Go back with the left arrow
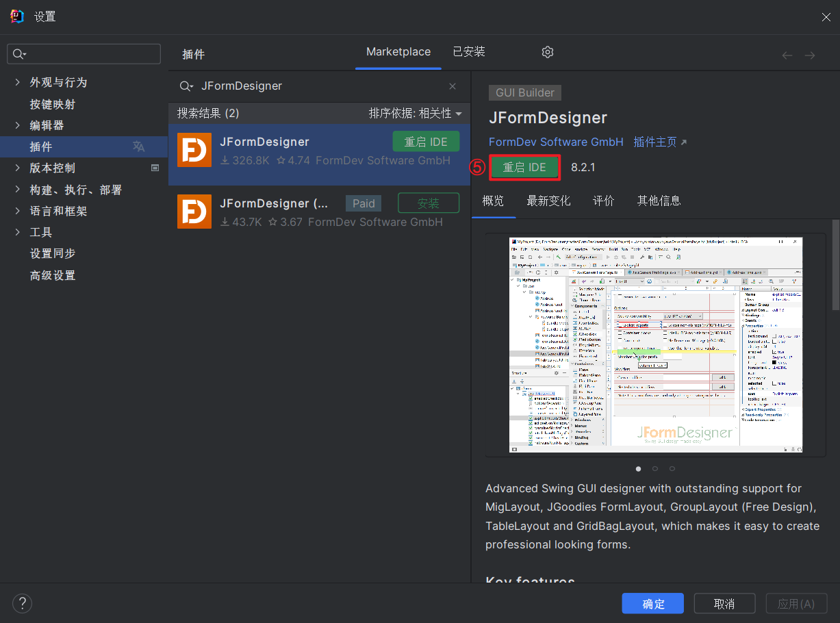This screenshot has height=623, width=840. click(x=787, y=55)
